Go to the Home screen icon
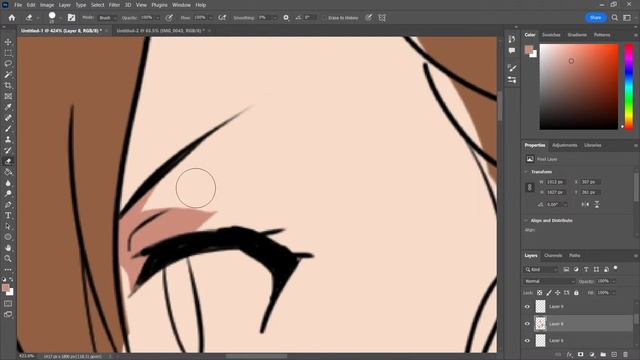 point(12,18)
